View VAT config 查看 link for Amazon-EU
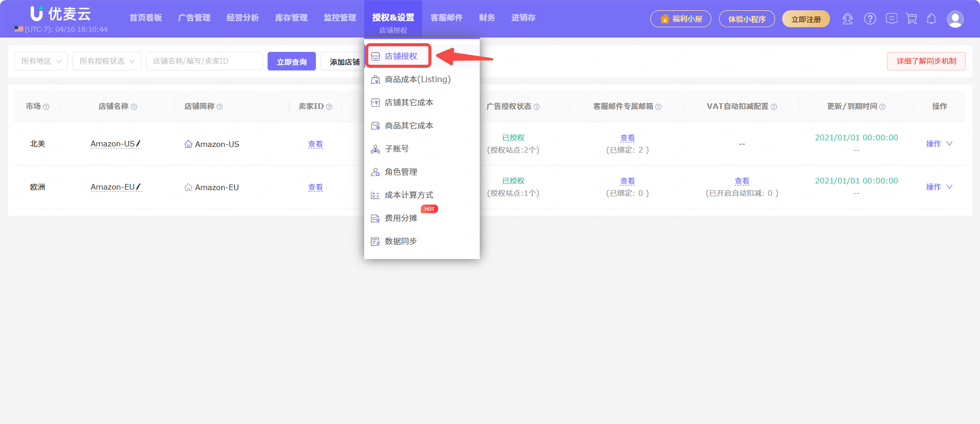Viewport: 980px width, 424px height. tap(742, 181)
